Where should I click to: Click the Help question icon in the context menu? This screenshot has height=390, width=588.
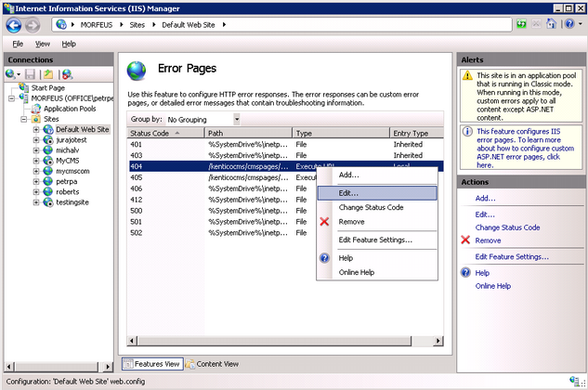point(324,258)
